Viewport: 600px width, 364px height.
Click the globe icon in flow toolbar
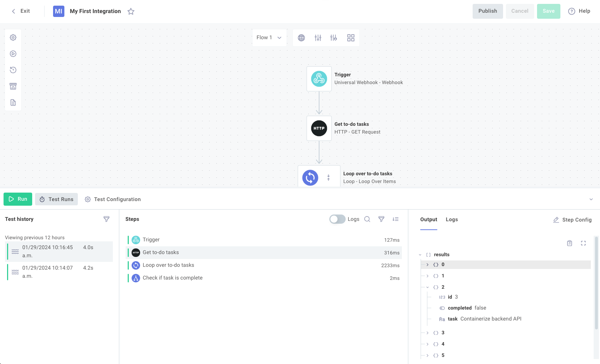pyautogui.click(x=301, y=38)
